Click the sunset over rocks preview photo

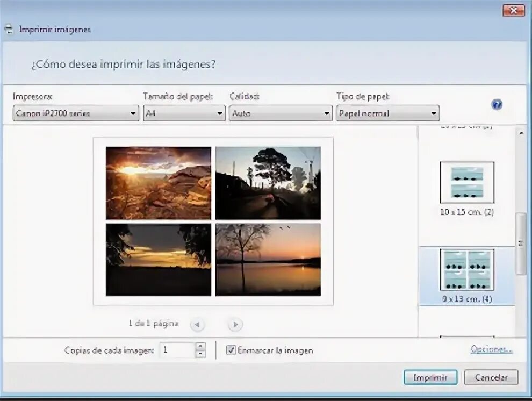(159, 183)
